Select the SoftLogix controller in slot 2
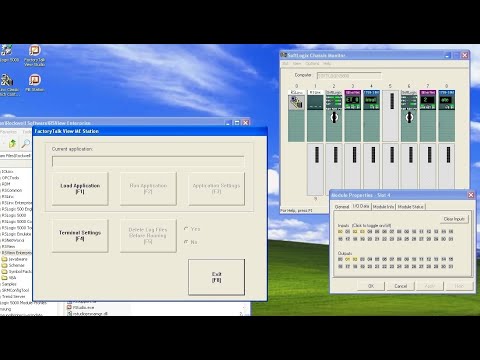The height and width of the screenshot is (360, 480). 334,116
